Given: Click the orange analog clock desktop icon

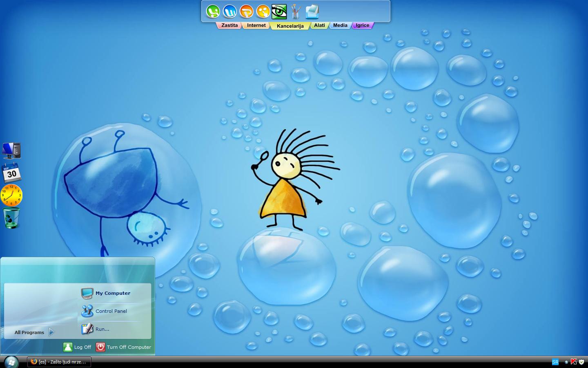Looking at the screenshot, I should coord(11,195).
